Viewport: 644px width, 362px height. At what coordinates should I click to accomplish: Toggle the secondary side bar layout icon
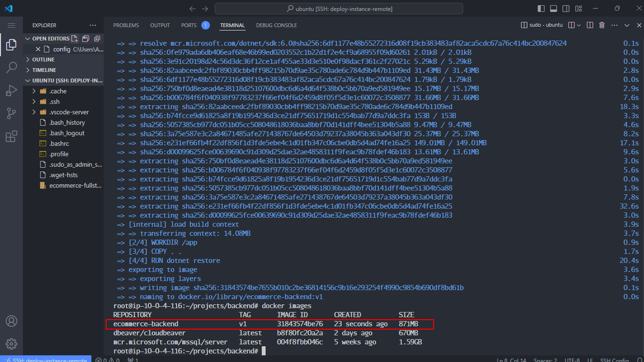coord(566,9)
